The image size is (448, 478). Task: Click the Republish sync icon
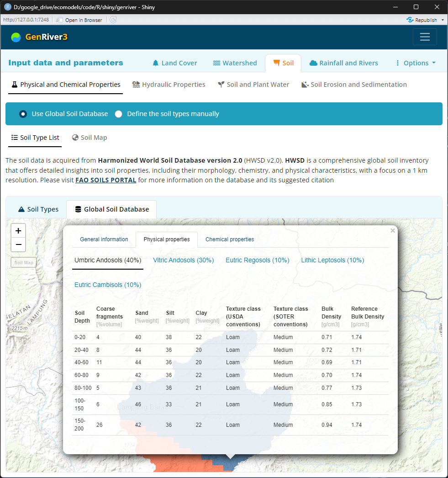click(x=410, y=20)
